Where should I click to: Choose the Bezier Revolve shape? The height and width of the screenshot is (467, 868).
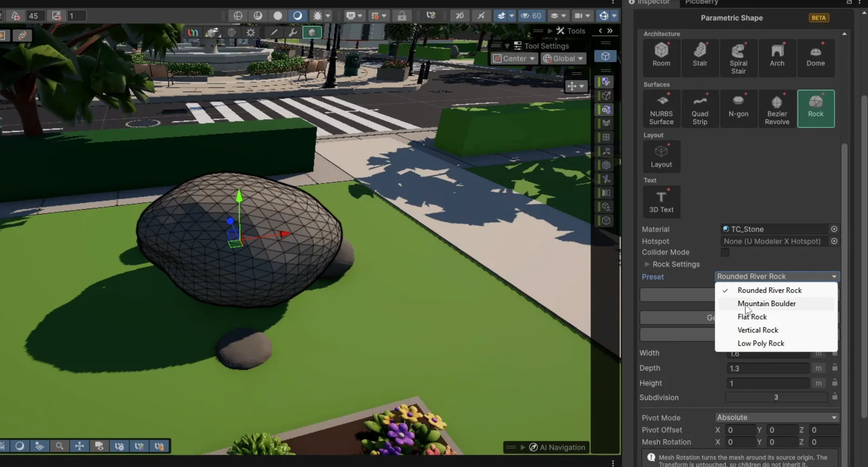tap(777, 108)
